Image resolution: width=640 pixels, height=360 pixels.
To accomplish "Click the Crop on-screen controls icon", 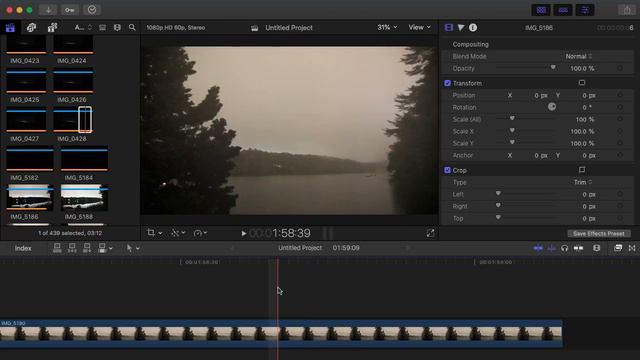I will point(582,170).
